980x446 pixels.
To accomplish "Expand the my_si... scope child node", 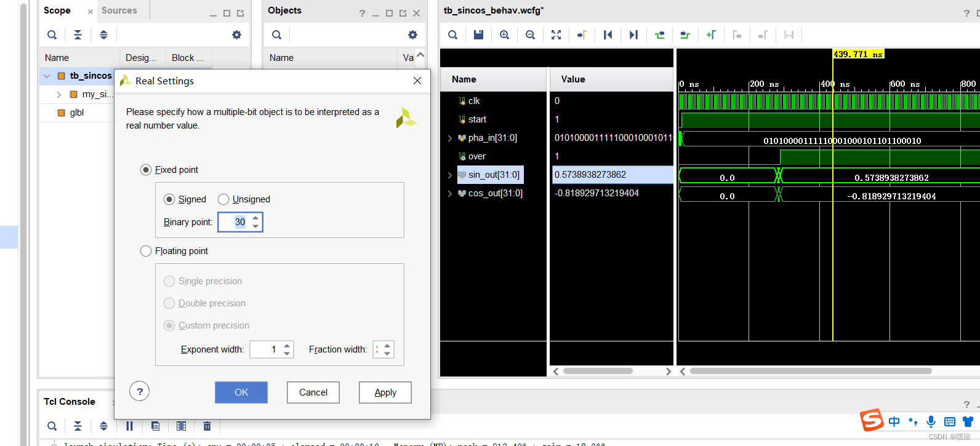I will tap(59, 95).
